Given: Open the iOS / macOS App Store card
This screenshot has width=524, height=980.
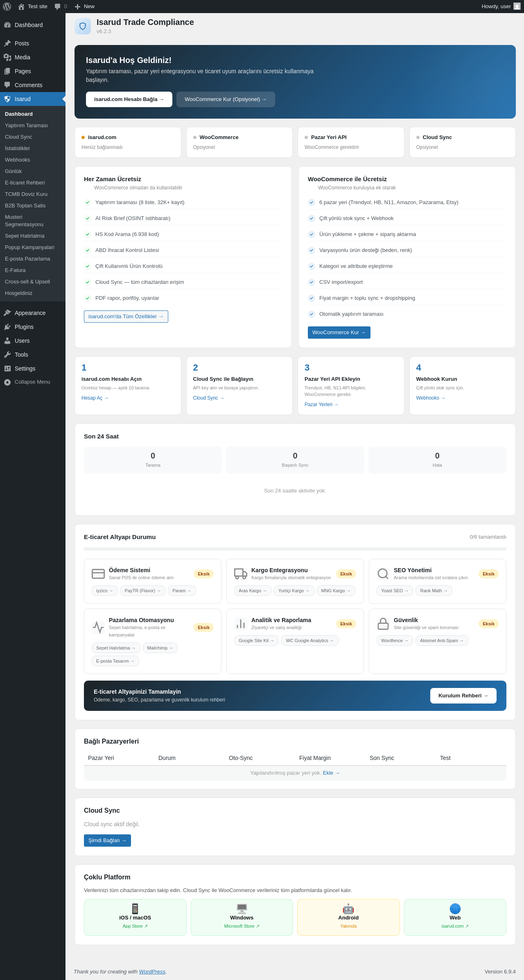Looking at the screenshot, I should [x=135, y=917].
